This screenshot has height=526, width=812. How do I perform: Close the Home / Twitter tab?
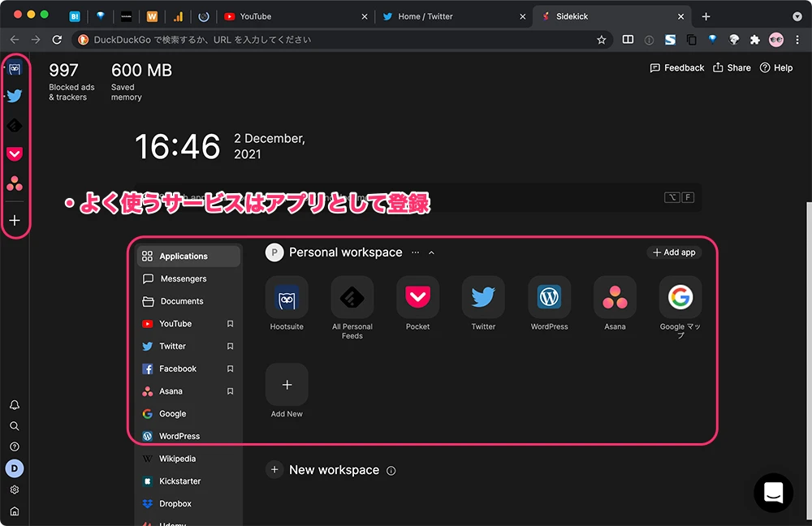tap(522, 16)
